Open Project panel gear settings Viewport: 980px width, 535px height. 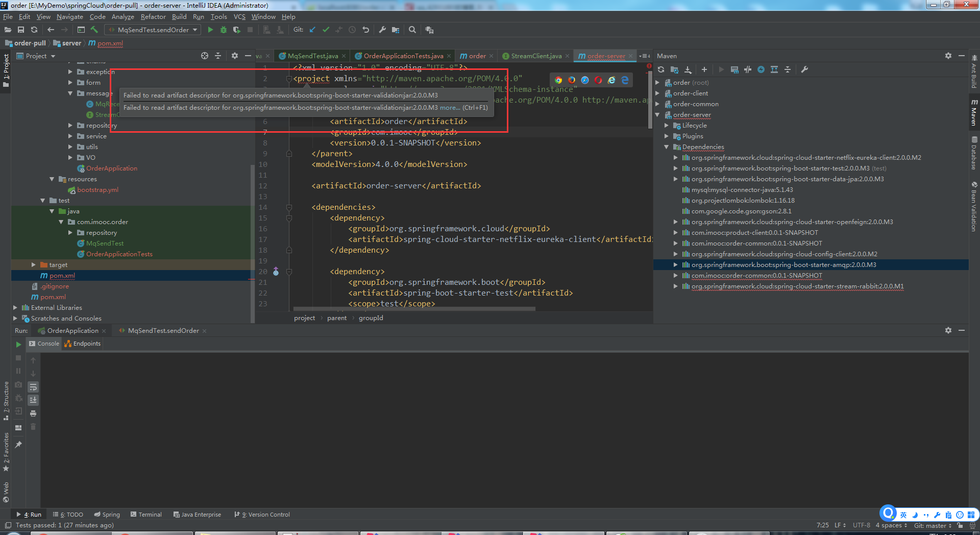(x=235, y=56)
